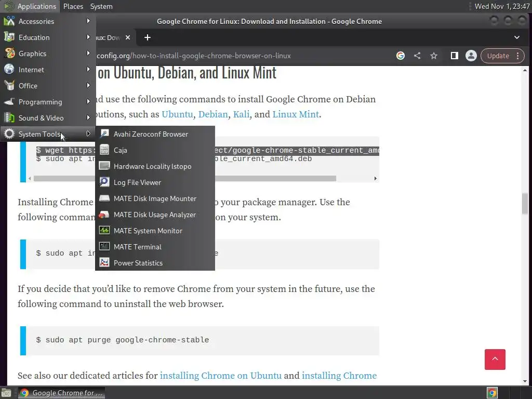Viewport: 532px width, 399px height.
Task: Open Chrome tab search dropdown chevron
Action: click(x=517, y=37)
